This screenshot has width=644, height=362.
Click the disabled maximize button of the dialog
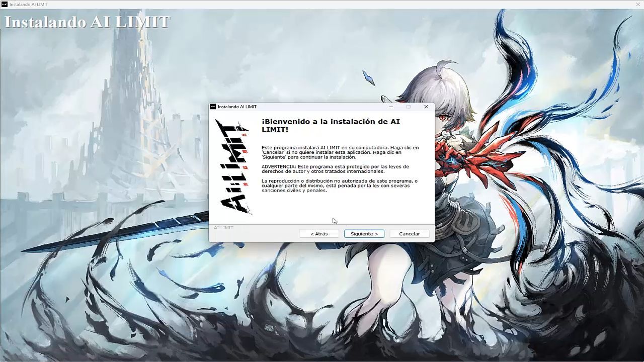pos(409,107)
